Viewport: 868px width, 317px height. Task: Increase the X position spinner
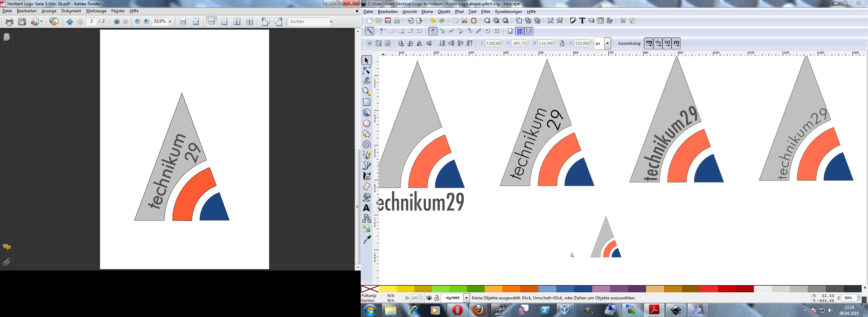pos(503,42)
